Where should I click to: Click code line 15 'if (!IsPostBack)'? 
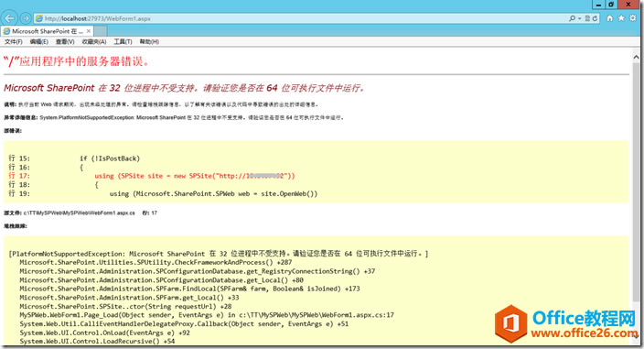coord(110,158)
